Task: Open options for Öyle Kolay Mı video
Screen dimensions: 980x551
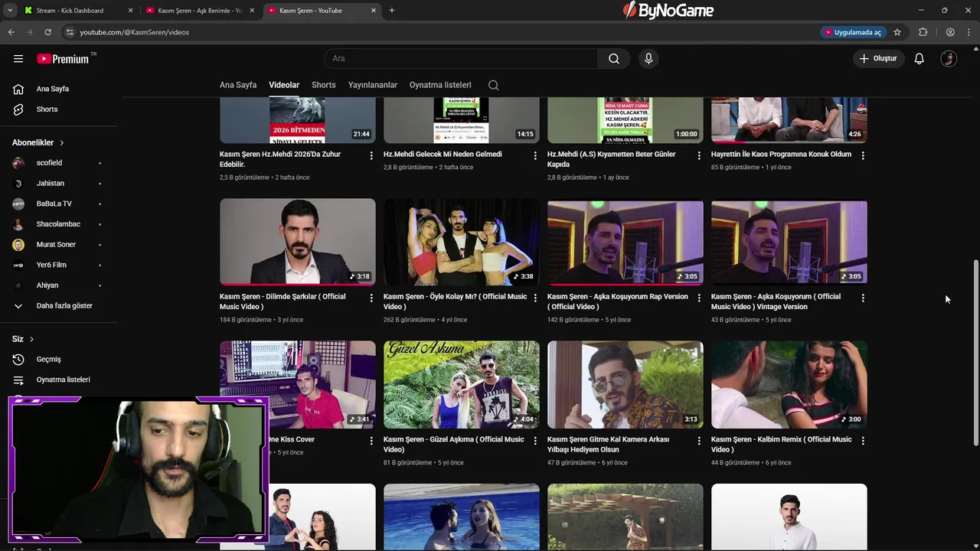Action: tap(535, 298)
